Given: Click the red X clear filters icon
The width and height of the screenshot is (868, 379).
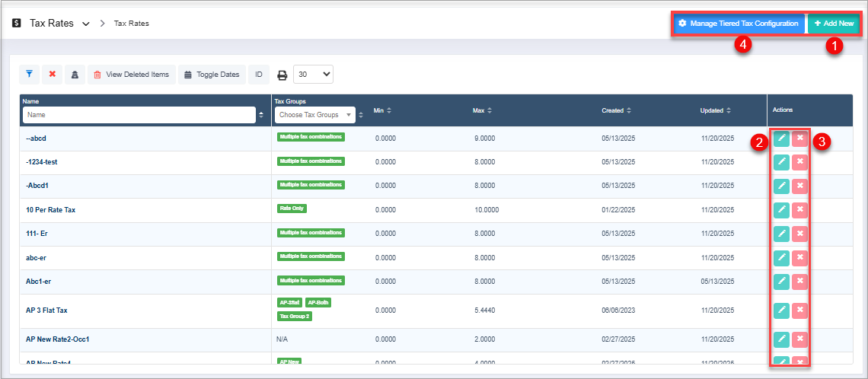Looking at the screenshot, I should tap(52, 75).
